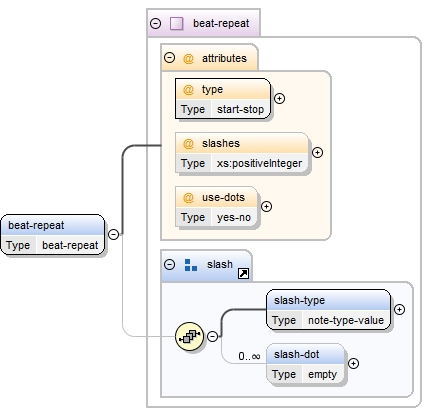Click the yellow sequence compositor icon
This screenshot has width=423, height=409.
pyautogui.click(x=189, y=336)
